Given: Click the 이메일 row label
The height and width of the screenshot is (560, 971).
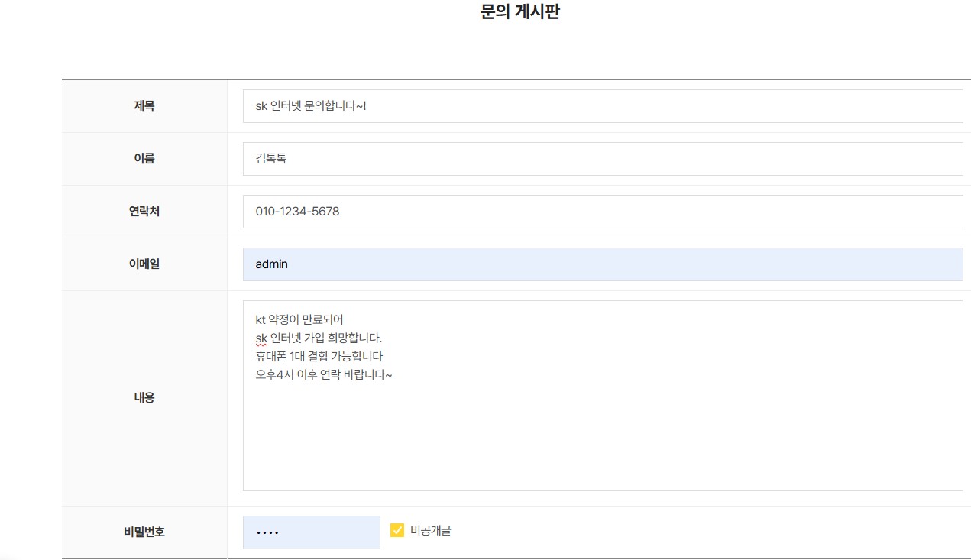Looking at the screenshot, I should click(x=144, y=264).
